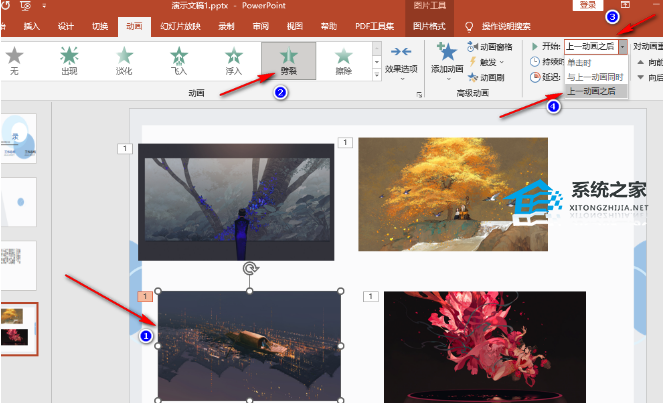Click animation tag 1 beside red flower picture
This screenshot has height=403, width=664.
371,296
